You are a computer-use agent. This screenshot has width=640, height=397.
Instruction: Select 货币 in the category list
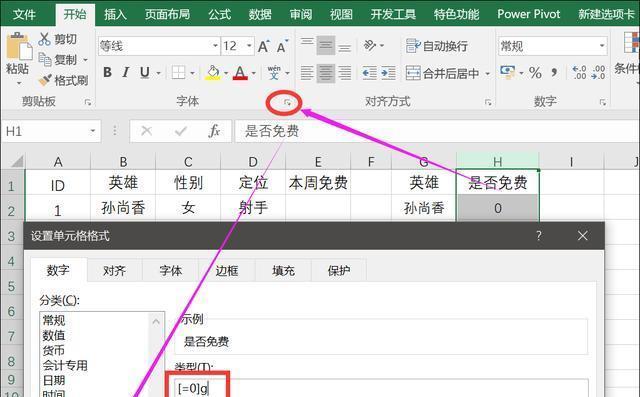54,350
